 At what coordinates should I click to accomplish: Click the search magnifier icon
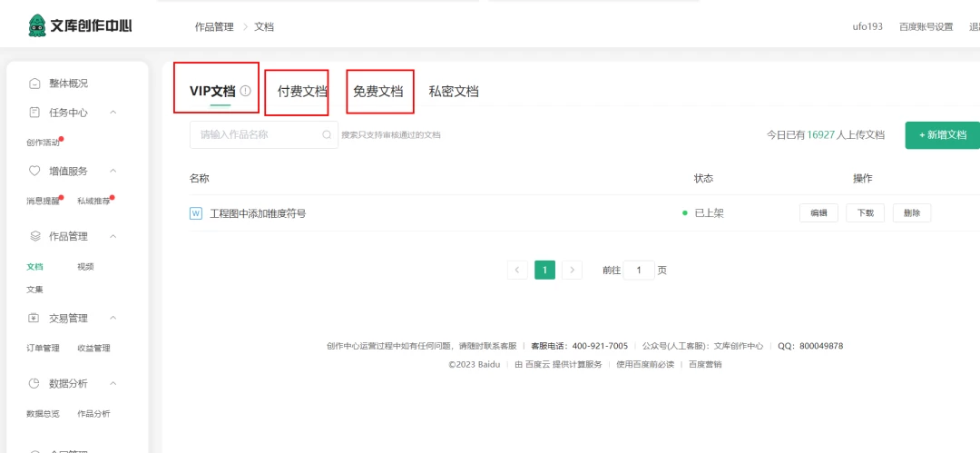coord(327,134)
